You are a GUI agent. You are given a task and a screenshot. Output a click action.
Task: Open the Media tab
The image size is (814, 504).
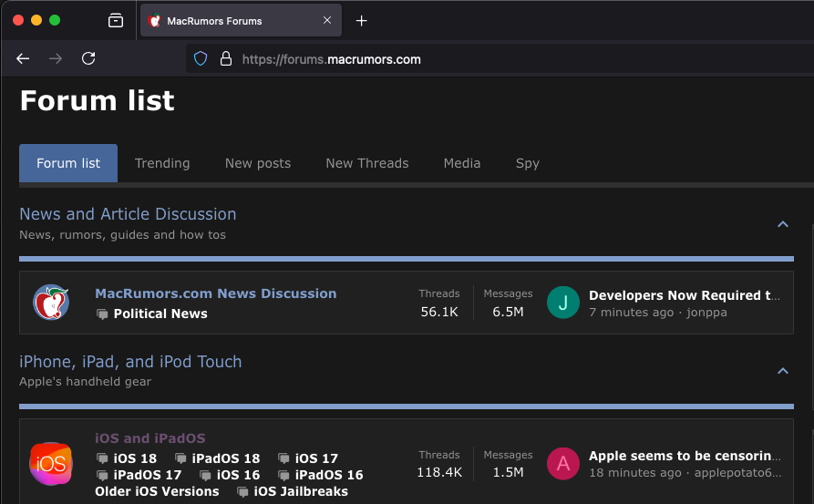462,163
